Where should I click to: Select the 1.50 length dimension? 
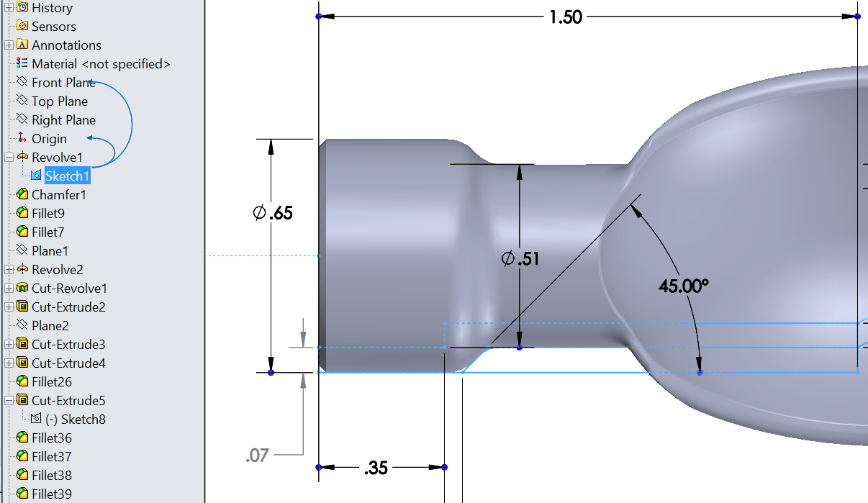[566, 18]
